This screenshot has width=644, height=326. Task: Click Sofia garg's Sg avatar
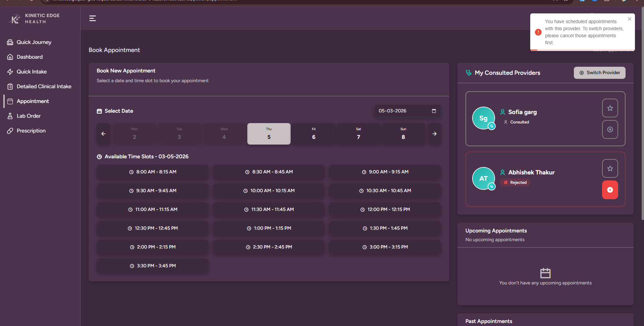(483, 118)
